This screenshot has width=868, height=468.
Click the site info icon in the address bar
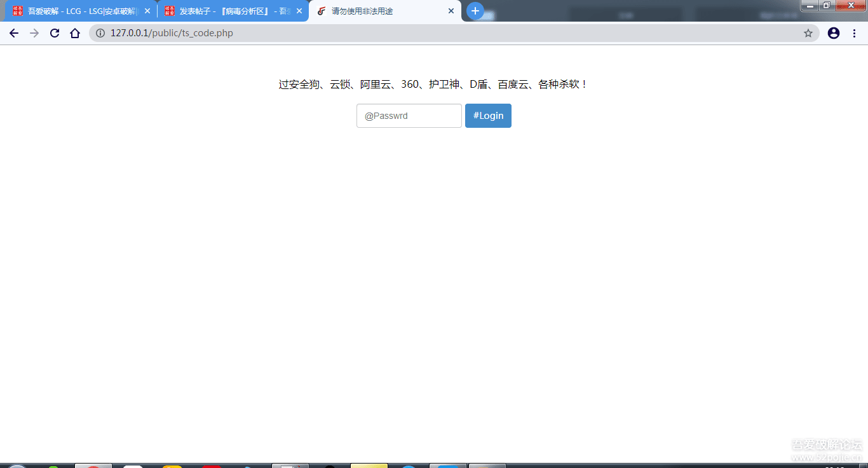100,33
